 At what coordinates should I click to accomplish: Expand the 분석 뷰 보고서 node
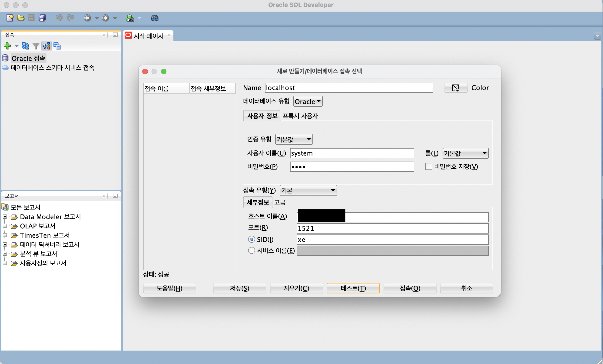(x=5, y=254)
